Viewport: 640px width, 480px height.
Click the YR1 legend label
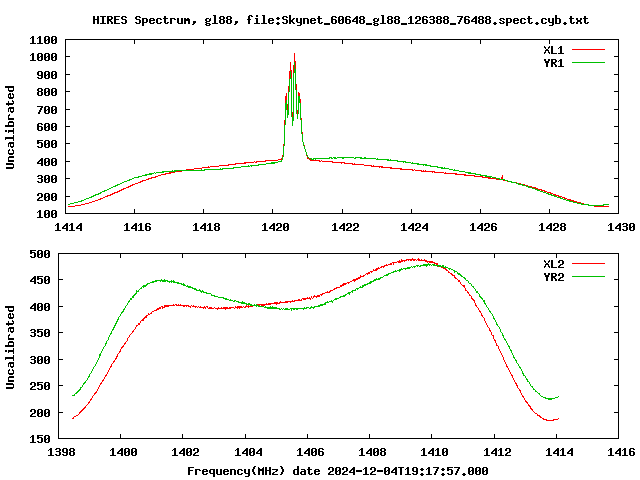[x=553, y=63]
